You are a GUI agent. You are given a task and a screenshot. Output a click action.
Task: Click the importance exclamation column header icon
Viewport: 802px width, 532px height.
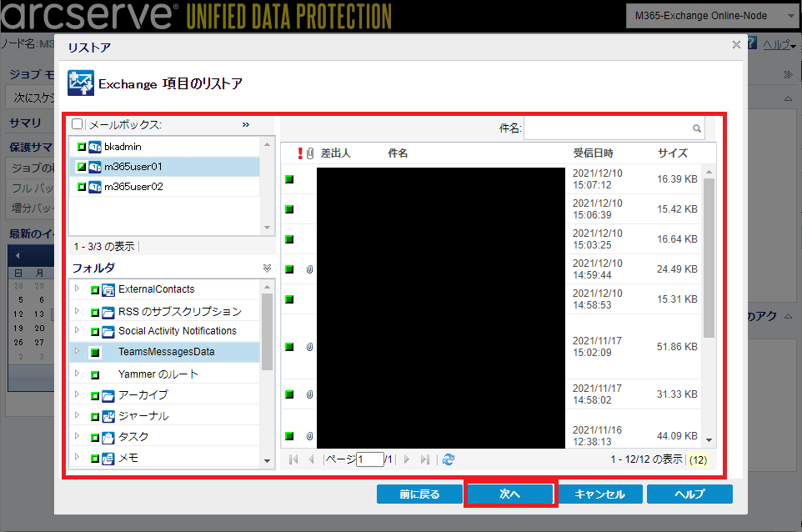pos(300,153)
